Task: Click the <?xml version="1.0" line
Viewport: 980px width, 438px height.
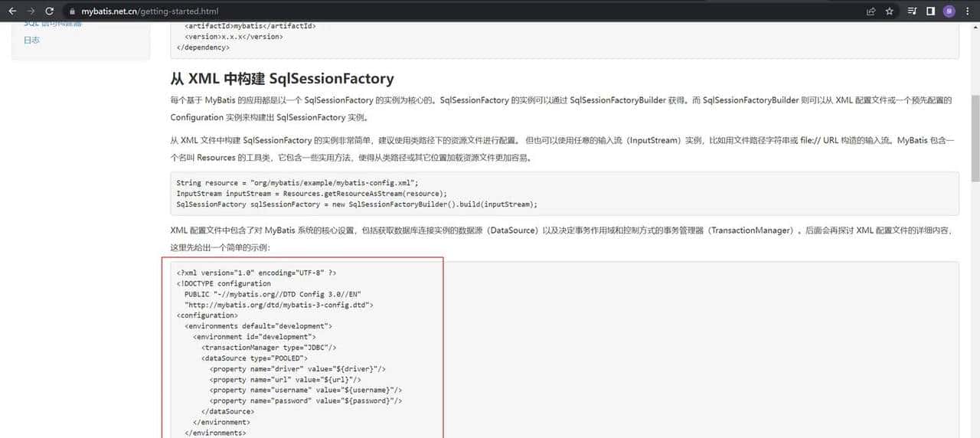Action: pos(256,273)
